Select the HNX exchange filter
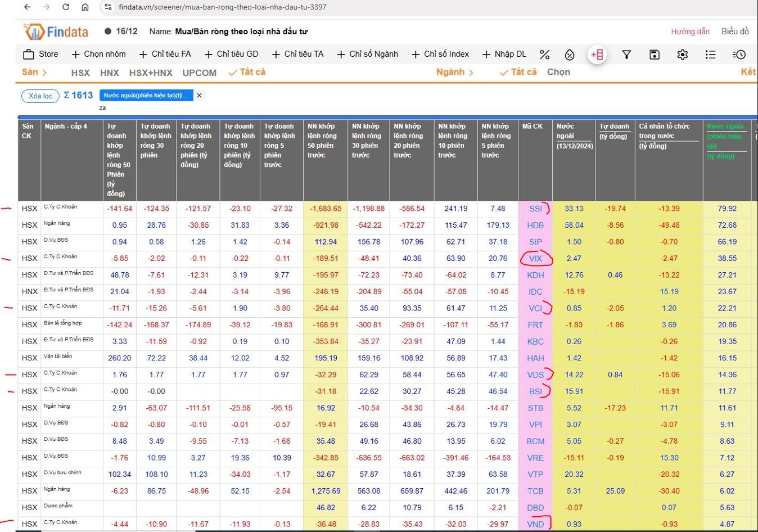 [x=110, y=73]
